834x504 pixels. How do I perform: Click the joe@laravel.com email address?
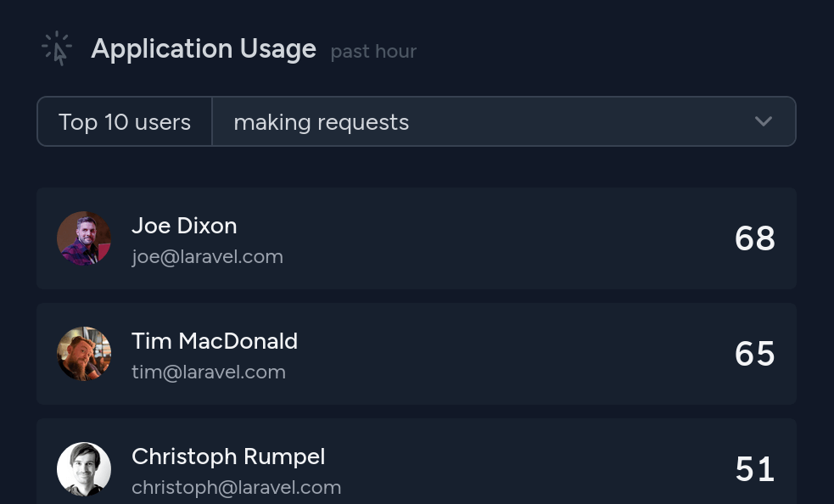pyautogui.click(x=207, y=256)
